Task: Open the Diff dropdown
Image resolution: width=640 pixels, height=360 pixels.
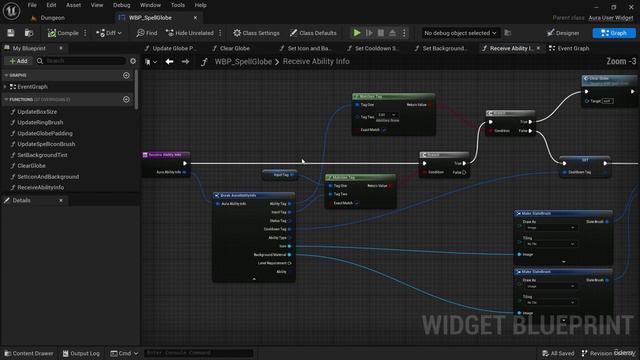Action: (x=109, y=33)
